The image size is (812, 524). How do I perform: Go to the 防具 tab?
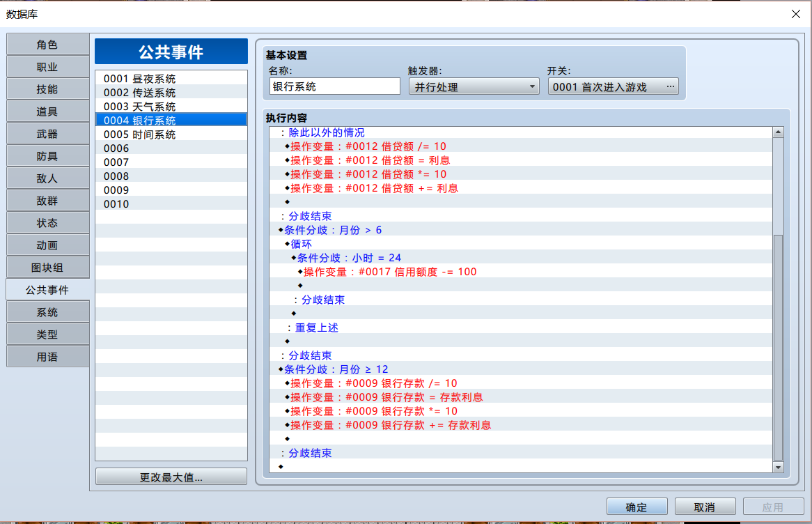pyautogui.click(x=47, y=156)
